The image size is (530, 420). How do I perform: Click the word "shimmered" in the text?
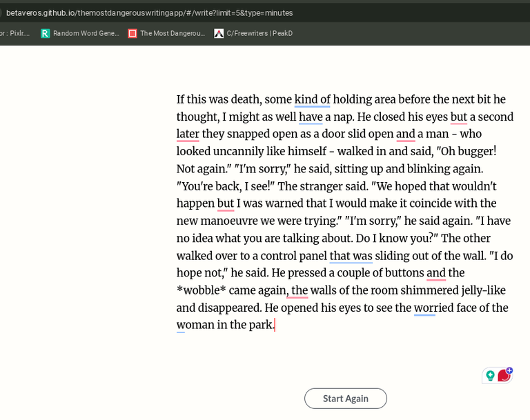pyautogui.click(x=430, y=290)
